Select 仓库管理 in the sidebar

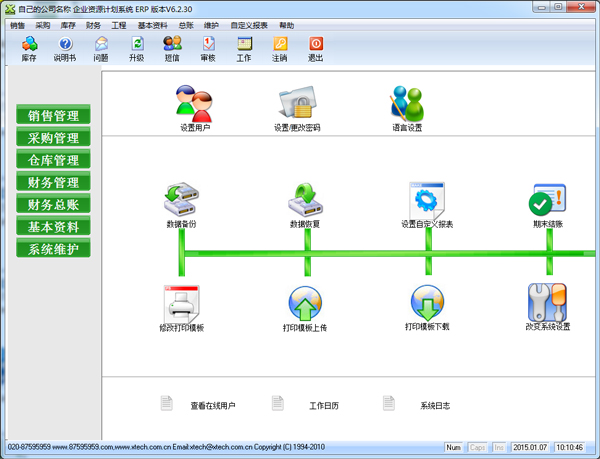click(53, 160)
